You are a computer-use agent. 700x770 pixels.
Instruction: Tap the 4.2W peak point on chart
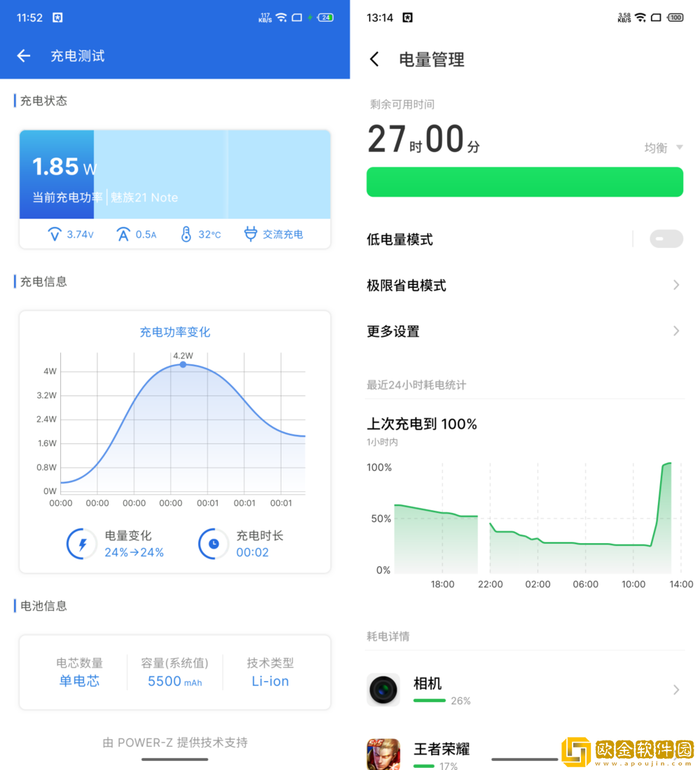183,364
